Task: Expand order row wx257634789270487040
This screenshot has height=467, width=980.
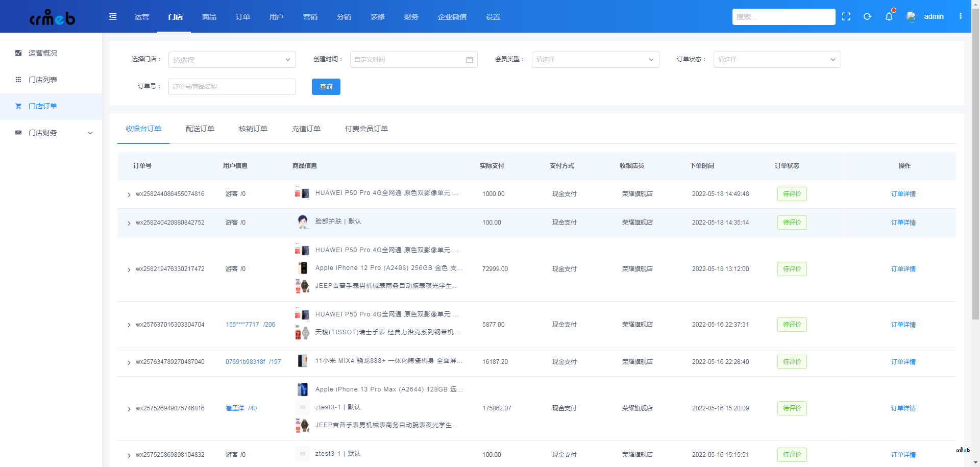Action: coord(129,362)
